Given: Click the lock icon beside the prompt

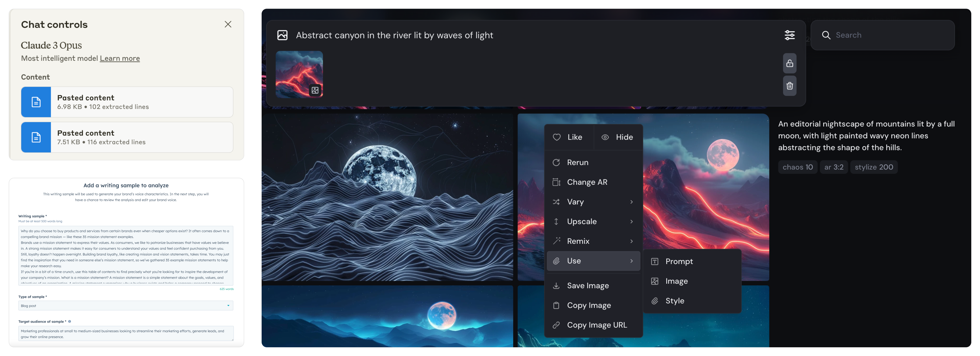Looking at the screenshot, I should (x=789, y=63).
